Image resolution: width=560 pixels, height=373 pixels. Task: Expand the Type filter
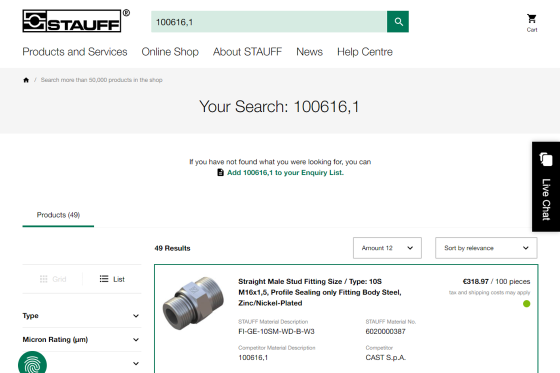(81, 316)
